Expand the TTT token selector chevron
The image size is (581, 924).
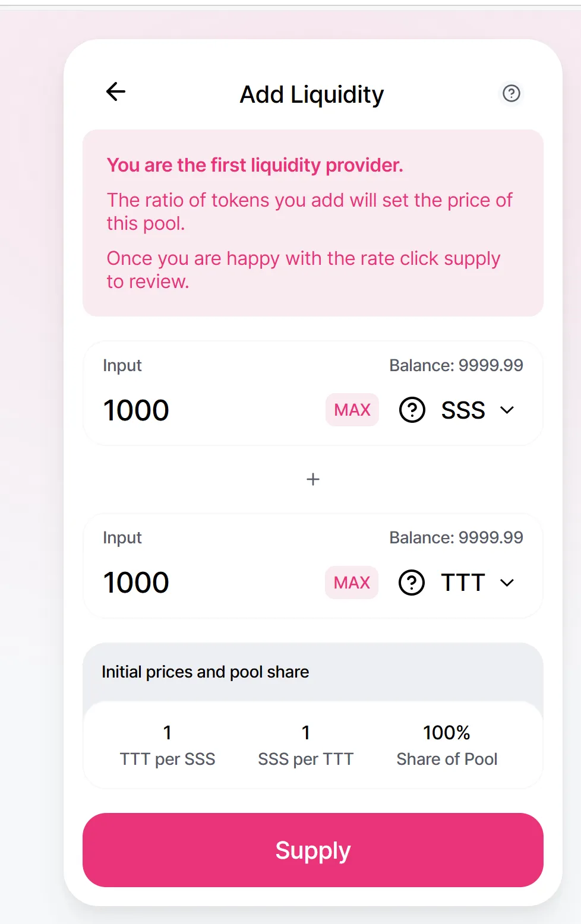(x=507, y=583)
